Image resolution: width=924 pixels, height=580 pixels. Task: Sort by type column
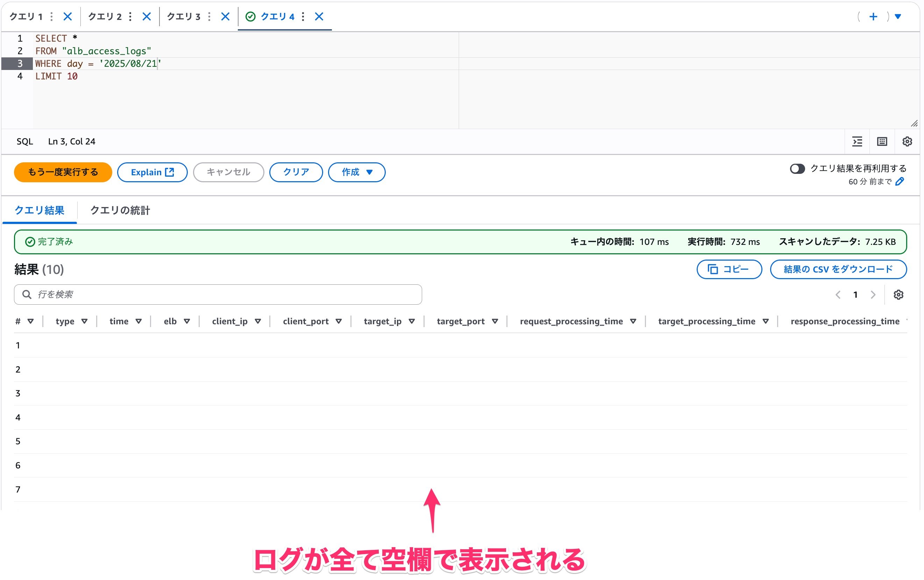tap(84, 321)
